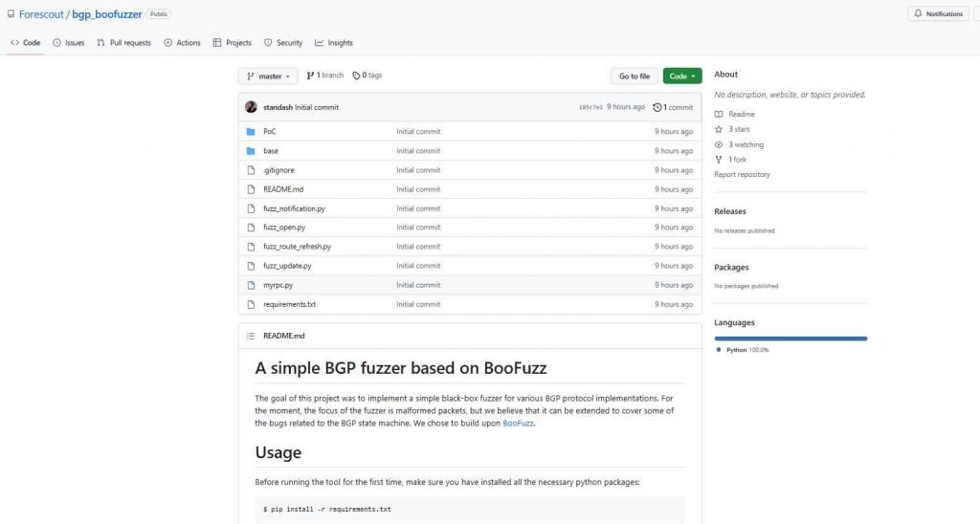This screenshot has height=524, width=980.
Task: Open the Readme link in About sidebar
Action: point(735,115)
